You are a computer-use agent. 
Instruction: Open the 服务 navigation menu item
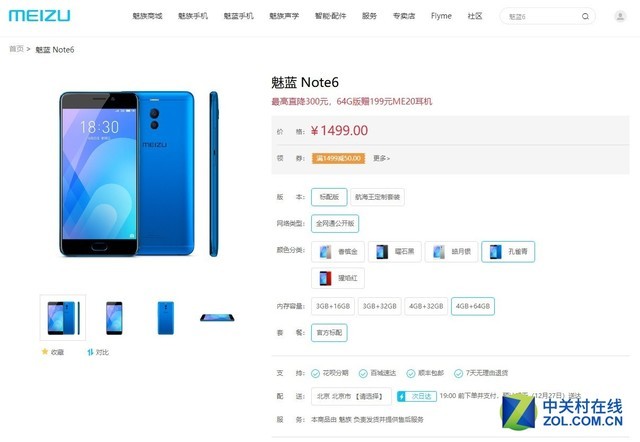coord(369,16)
